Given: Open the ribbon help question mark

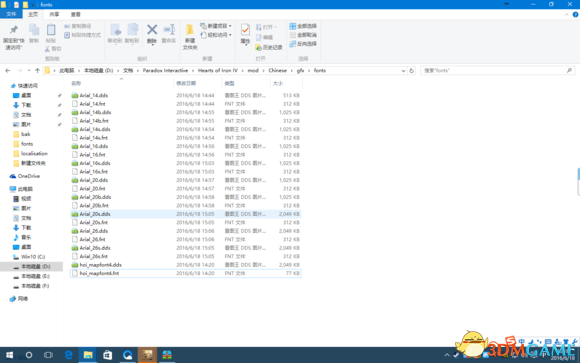Looking at the screenshot, I should (575, 14).
